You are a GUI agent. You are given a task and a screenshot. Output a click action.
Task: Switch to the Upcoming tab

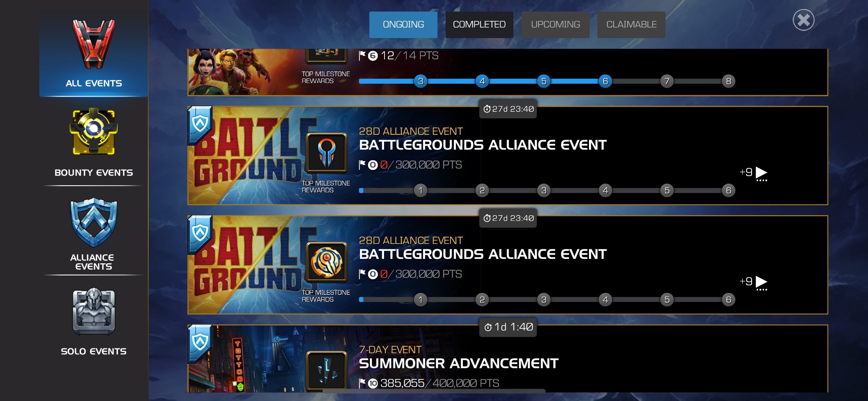click(x=555, y=25)
